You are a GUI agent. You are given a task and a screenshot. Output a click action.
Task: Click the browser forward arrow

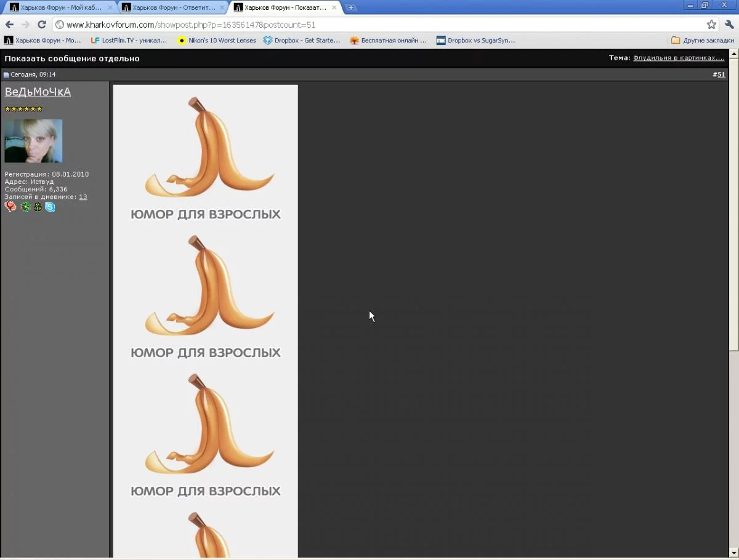coord(25,25)
